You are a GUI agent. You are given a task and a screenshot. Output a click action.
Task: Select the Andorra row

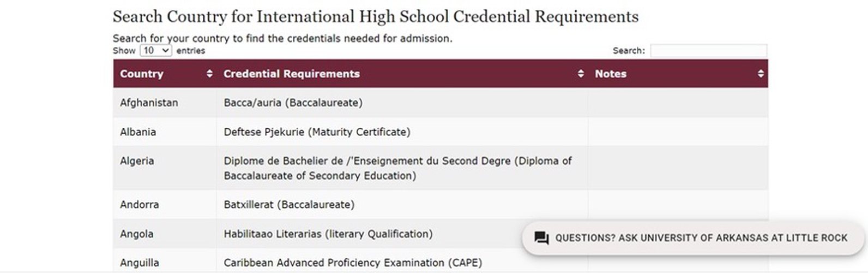click(x=441, y=205)
